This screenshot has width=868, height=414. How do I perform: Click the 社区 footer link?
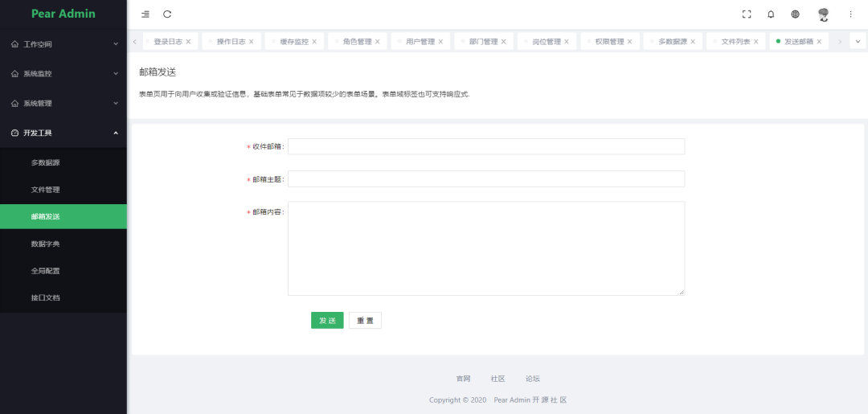tap(497, 379)
